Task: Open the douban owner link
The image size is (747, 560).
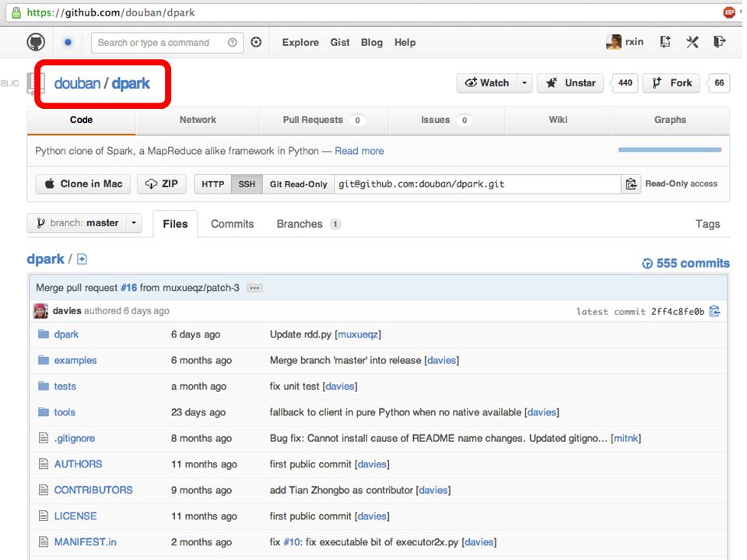Action: pyautogui.click(x=77, y=83)
